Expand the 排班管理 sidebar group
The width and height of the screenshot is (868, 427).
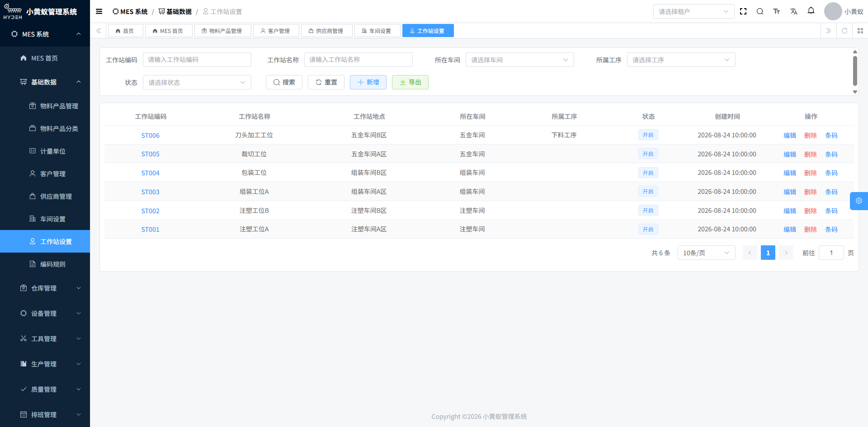pyautogui.click(x=45, y=414)
